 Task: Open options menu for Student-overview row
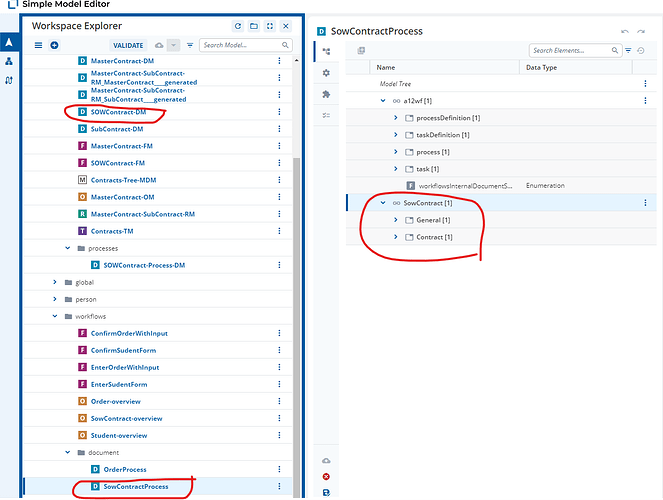(279, 435)
